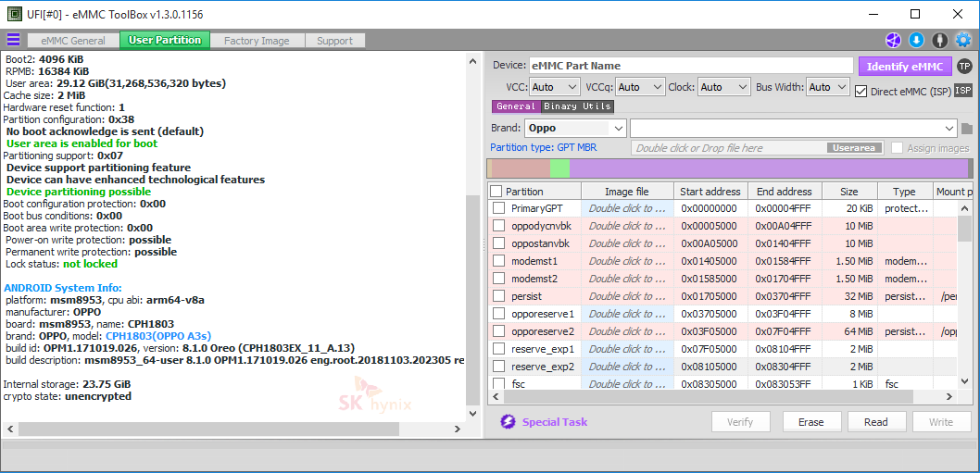The height and width of the screenshot is (473, 980).
Task: Click the round TP icon
Action: coord(965,67)
